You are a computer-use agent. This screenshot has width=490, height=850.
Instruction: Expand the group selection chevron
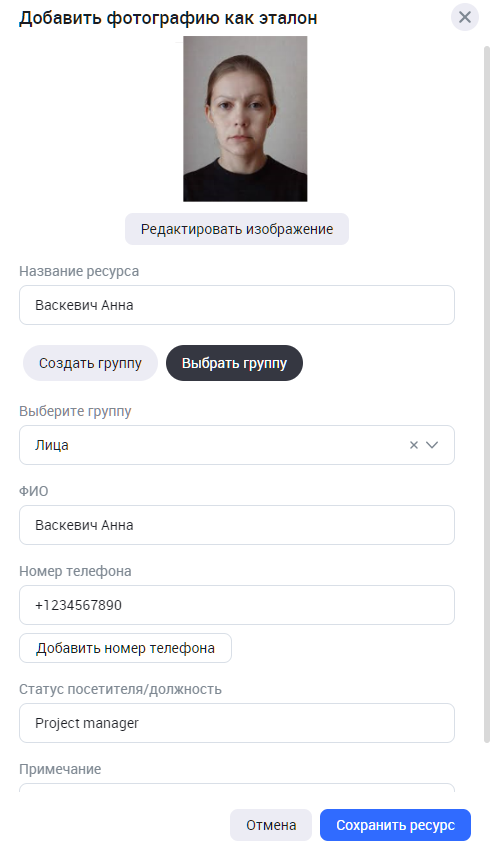432,445
